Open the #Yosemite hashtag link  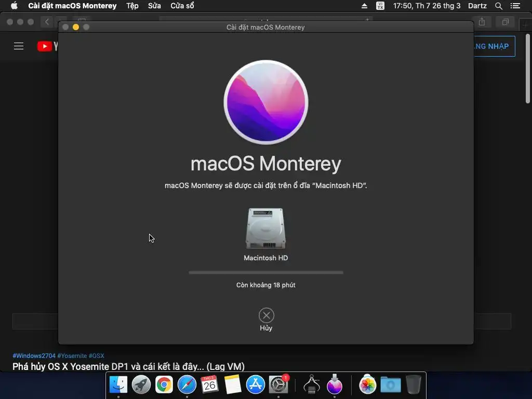(x=72, y=355)
